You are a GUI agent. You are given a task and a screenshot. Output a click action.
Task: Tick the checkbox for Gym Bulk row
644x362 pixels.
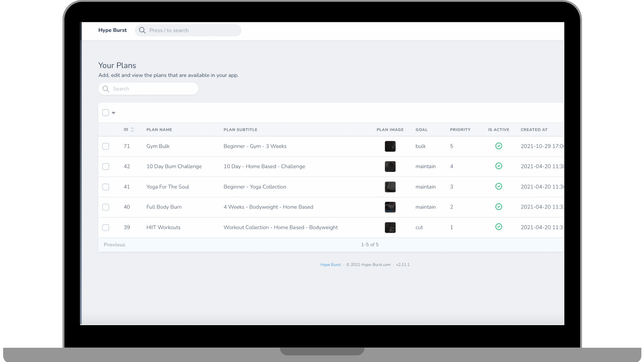tap(106, 146)
